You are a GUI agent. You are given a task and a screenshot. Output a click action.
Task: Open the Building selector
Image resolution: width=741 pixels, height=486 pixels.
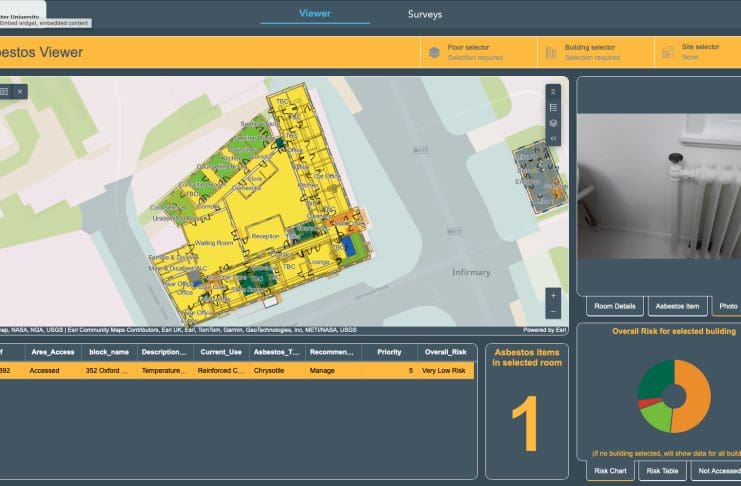[594, 52]
